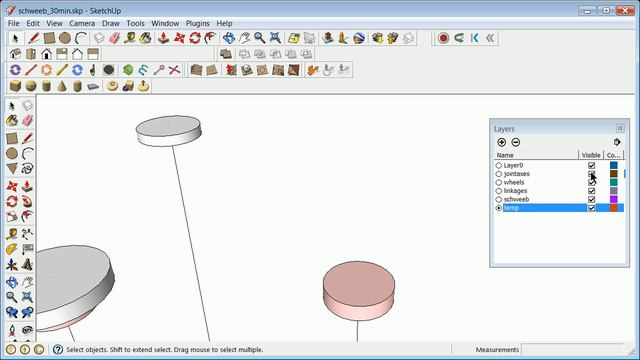640x360 pixels.
Task: Select the Follow Me tool in left palette
Action: coord(27,201)
